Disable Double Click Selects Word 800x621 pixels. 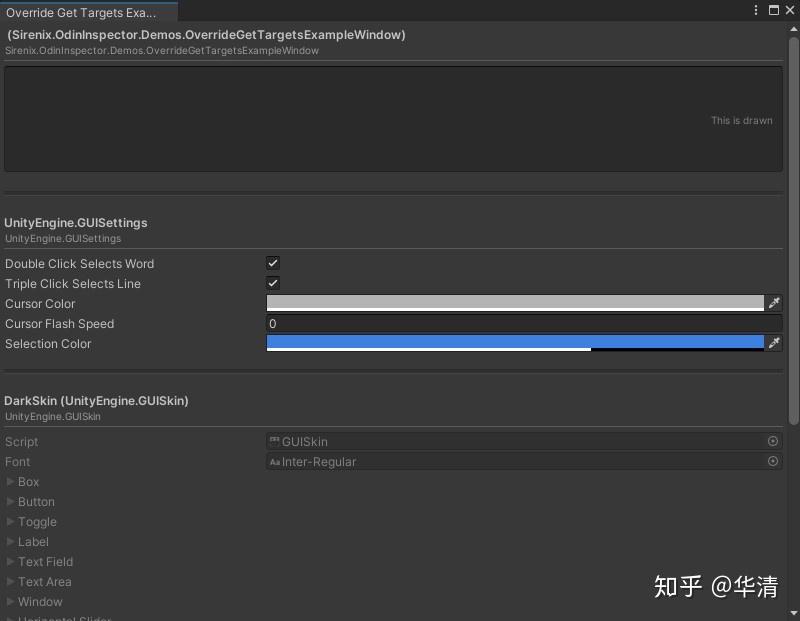272,263
